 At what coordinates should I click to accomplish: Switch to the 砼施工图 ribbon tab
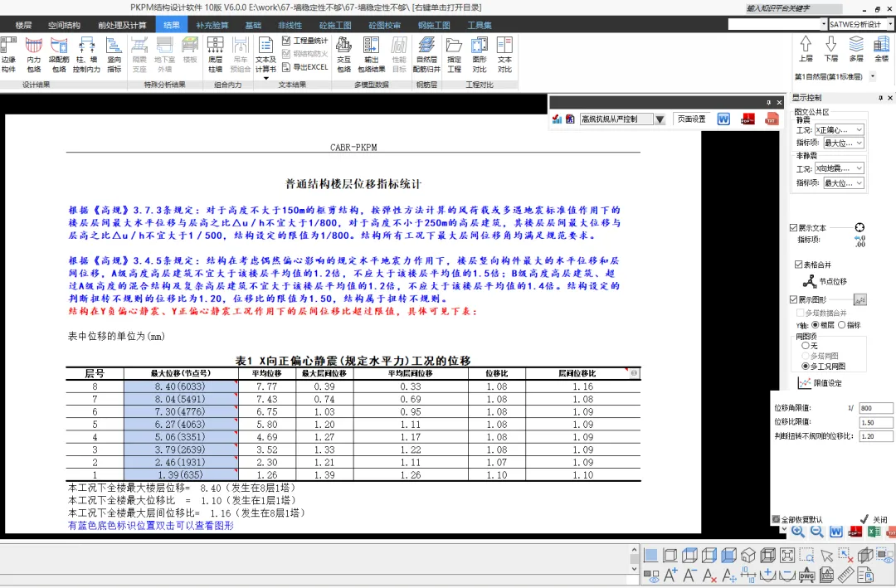click(x=335, y=25)
